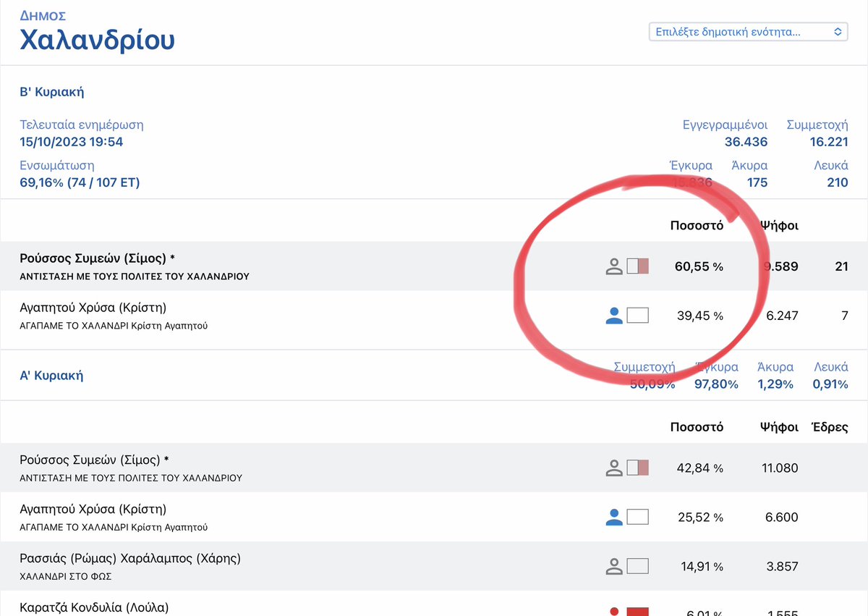
Task: Click white swatch for Αγαπητού in Α' Κυριακή
Action: click(638, 517)
